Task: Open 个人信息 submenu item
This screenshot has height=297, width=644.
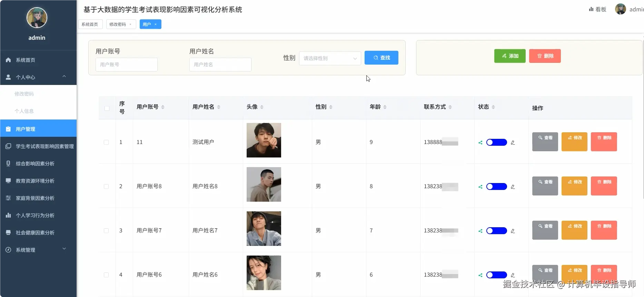Action: (38, 111)
